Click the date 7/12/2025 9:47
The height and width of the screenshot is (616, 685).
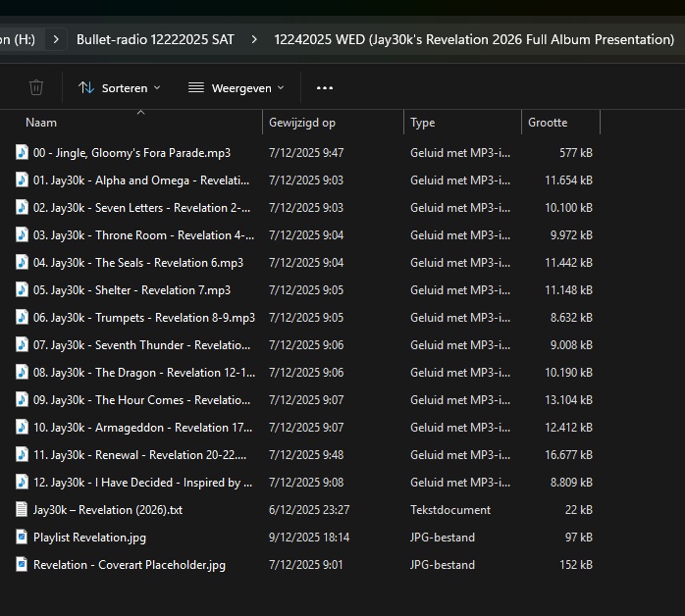pos(306,153)
